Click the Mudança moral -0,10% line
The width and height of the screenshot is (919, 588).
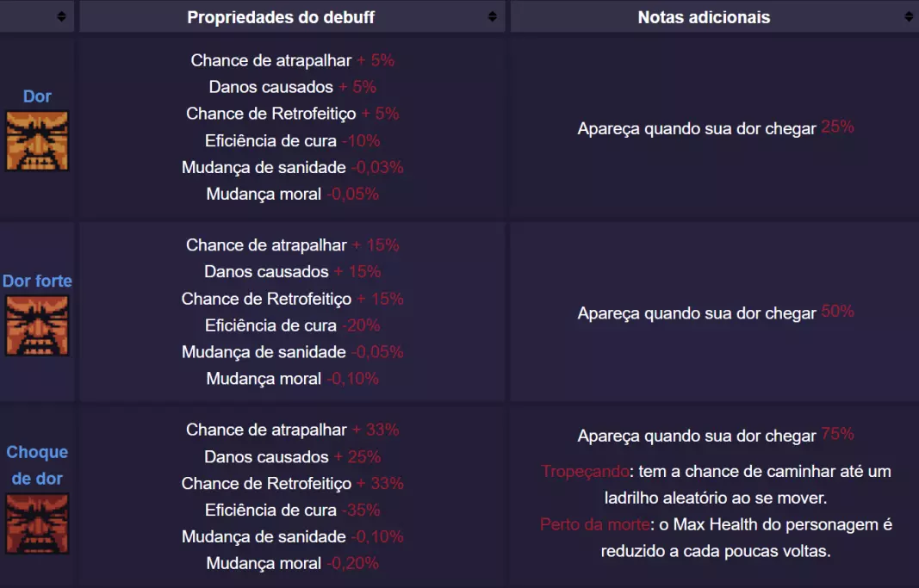pos(292,379)
